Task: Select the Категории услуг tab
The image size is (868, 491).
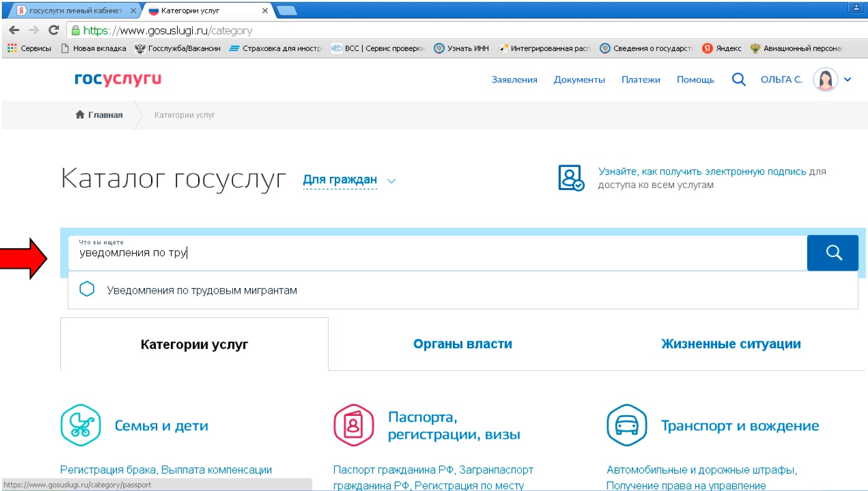Action: pyautogui.click(x=194, y=344)
